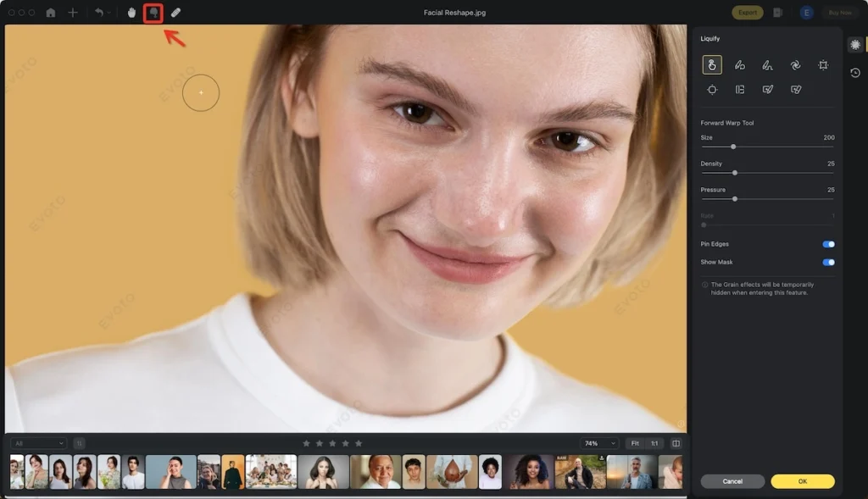Select the woman on blue background thumbnail
The height and width of the screenshot is (499, 868).
coord(170,472)
